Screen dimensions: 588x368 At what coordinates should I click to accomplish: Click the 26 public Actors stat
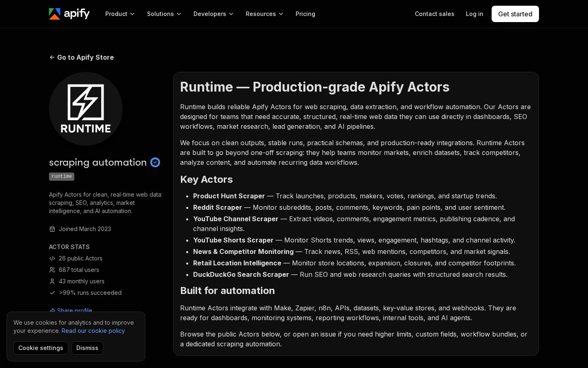[x=80, y=258]
